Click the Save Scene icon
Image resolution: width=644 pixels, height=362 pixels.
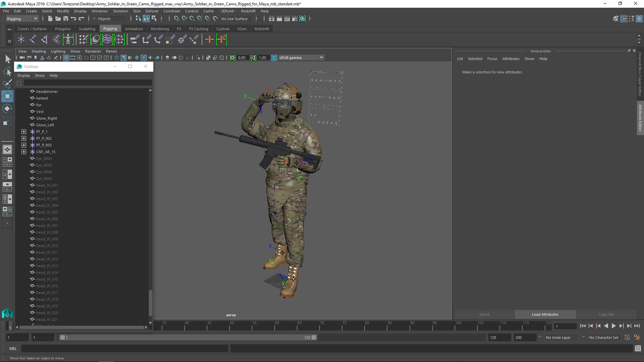(x=66, y=19)
